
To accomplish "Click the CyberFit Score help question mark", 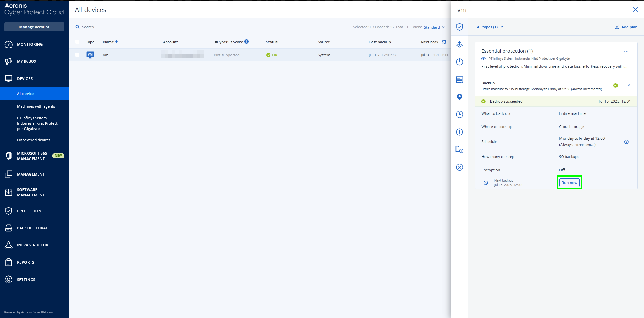I will [246, 42].
